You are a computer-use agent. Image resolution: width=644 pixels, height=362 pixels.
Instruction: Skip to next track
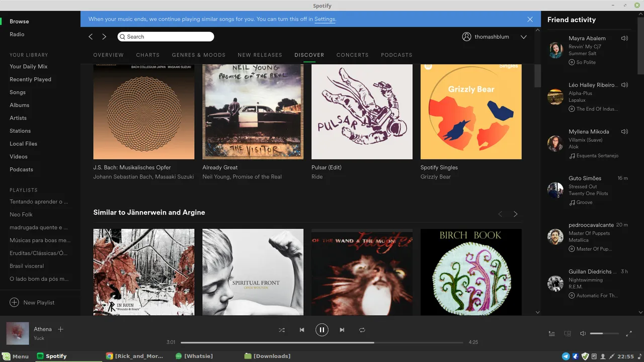click(342, 330)
